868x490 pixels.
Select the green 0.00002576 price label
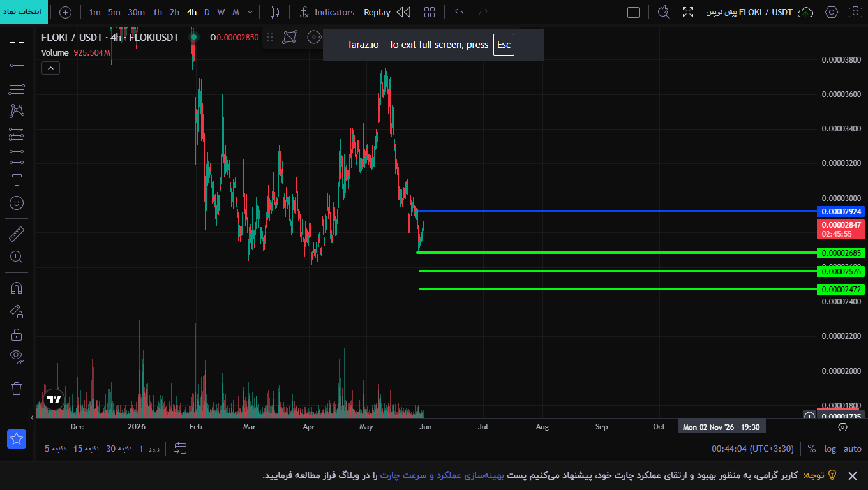tap(841, 271)
